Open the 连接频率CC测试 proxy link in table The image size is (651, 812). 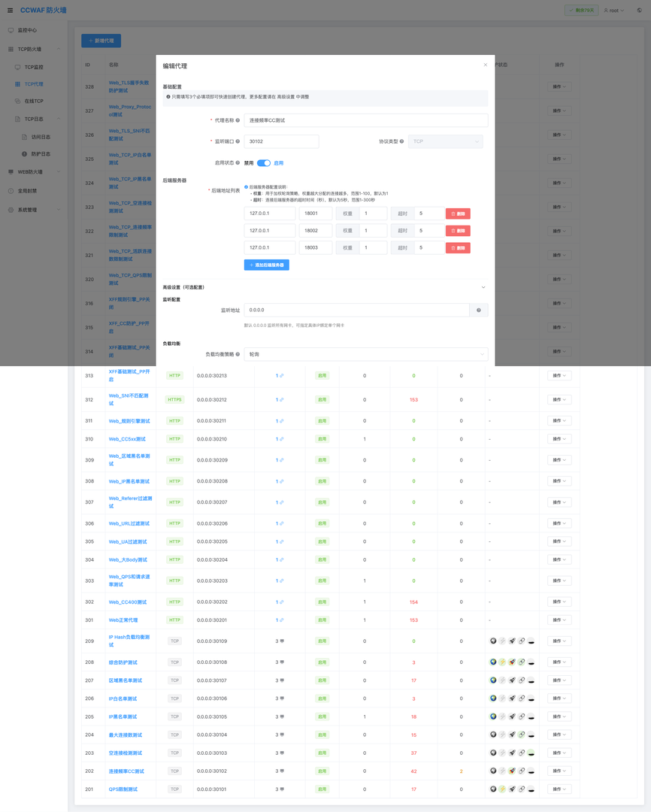(x=126, y=771)
